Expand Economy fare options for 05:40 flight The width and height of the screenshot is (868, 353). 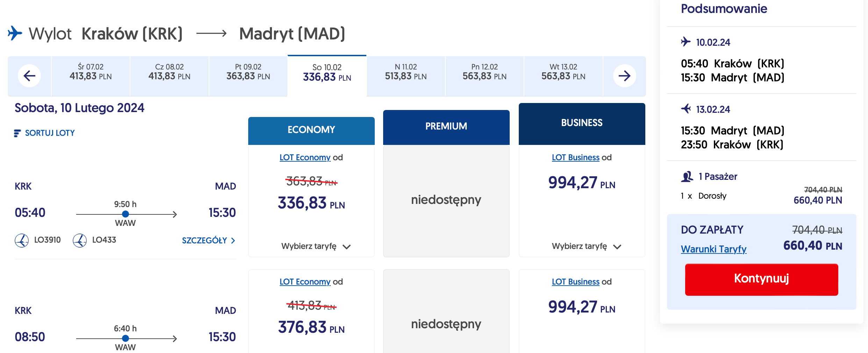click(x=316, y=247)
